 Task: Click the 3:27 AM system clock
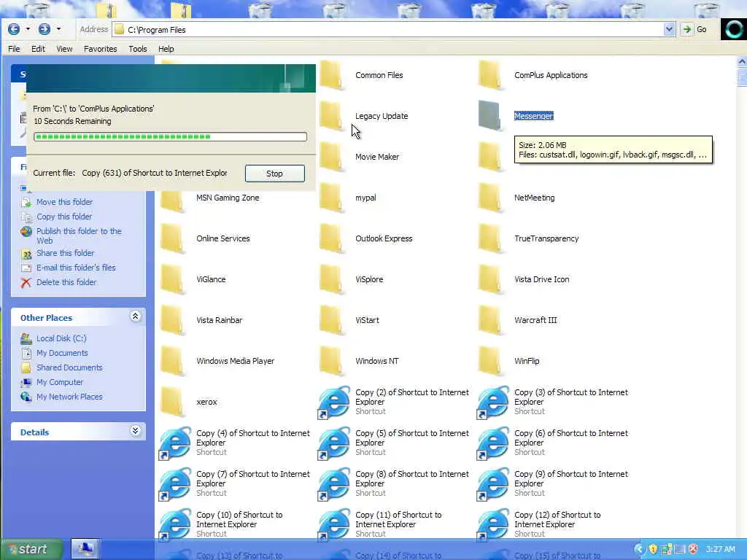[720, 549]
